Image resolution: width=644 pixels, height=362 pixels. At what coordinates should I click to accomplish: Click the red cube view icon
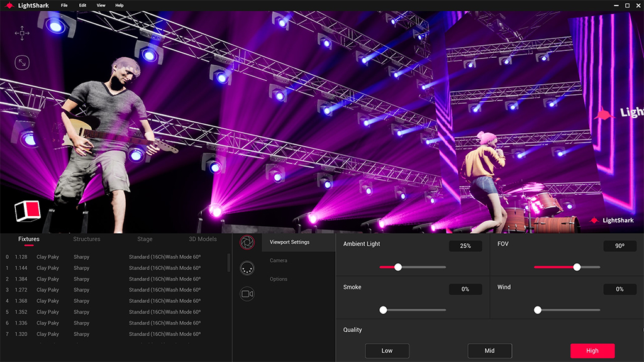pos(28,211)
